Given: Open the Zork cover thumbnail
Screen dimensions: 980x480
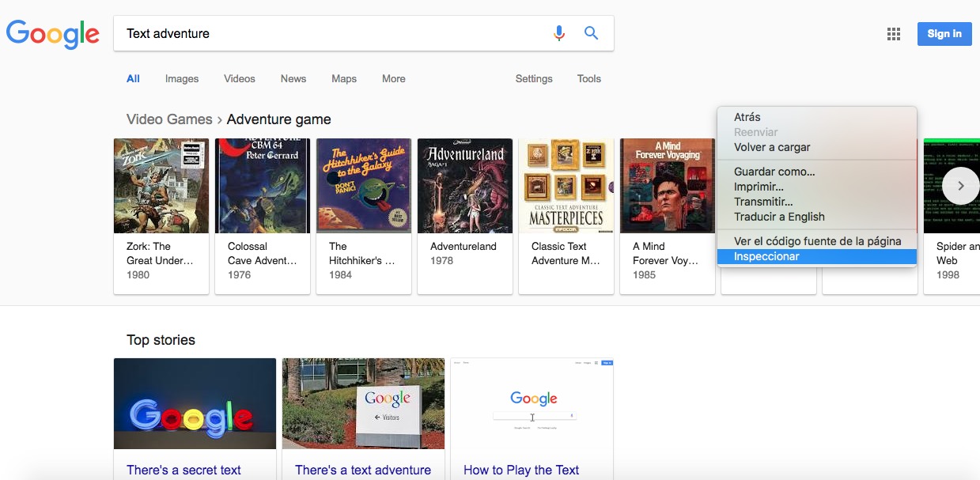Looking at the screenshot, I should (161, 186).
